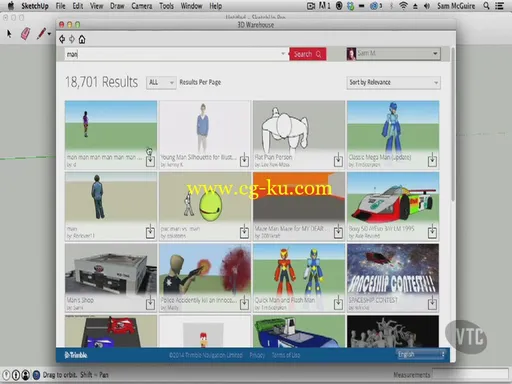The width and height of the screenshot is (512, 384).
Task: Choose the Eraser tool
Action: click(26, 33)
